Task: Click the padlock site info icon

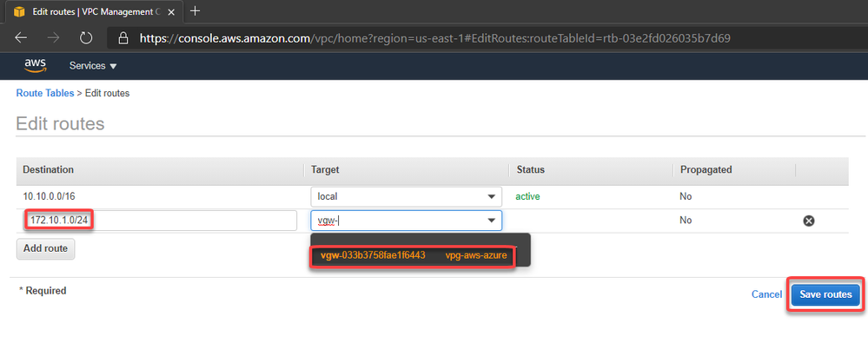Action: pos(123,37)
